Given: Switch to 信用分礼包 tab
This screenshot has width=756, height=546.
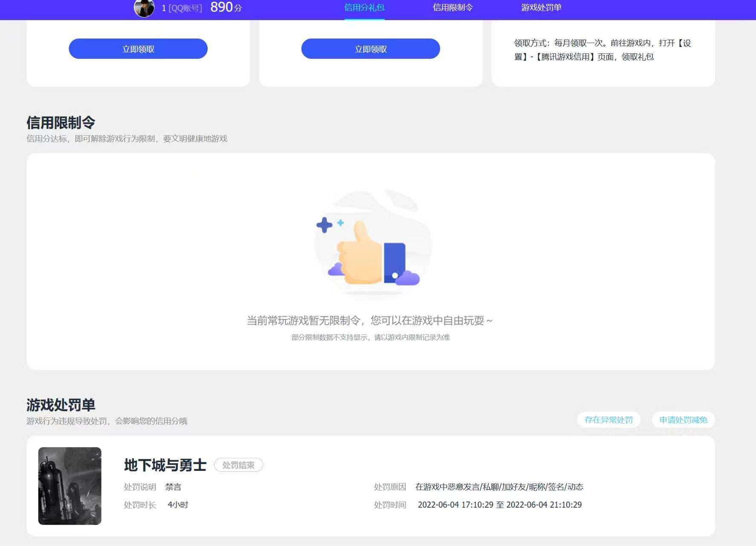Looking at the screenshot, I should (364, 8).
